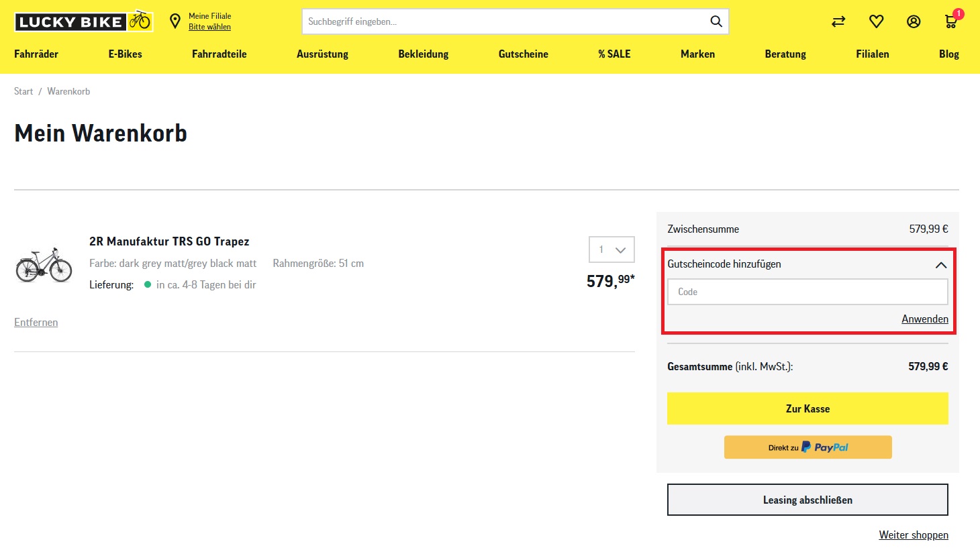Click the Gesamtsumme total amount 579,99 €
This screenshot has width=980, height=556.
click(928, 367)
